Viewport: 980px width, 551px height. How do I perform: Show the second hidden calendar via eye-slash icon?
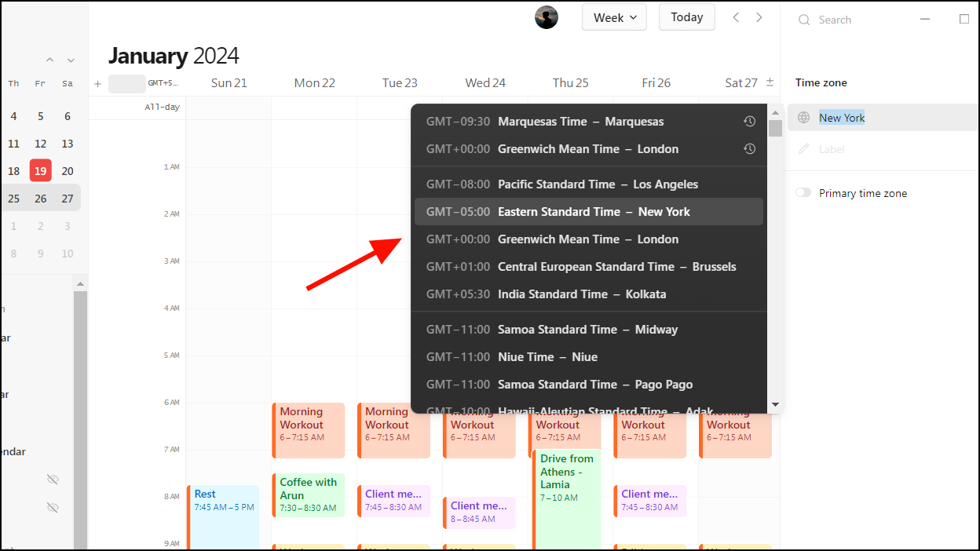point(53,507)
